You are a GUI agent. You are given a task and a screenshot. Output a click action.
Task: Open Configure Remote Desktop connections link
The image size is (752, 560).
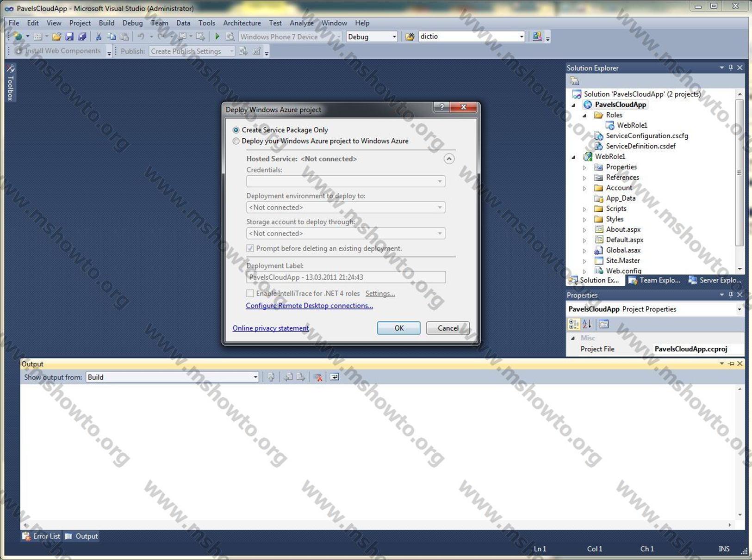309,306
